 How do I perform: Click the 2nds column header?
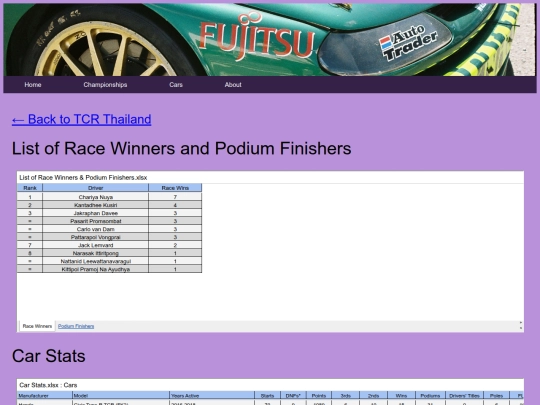point(373,396)
